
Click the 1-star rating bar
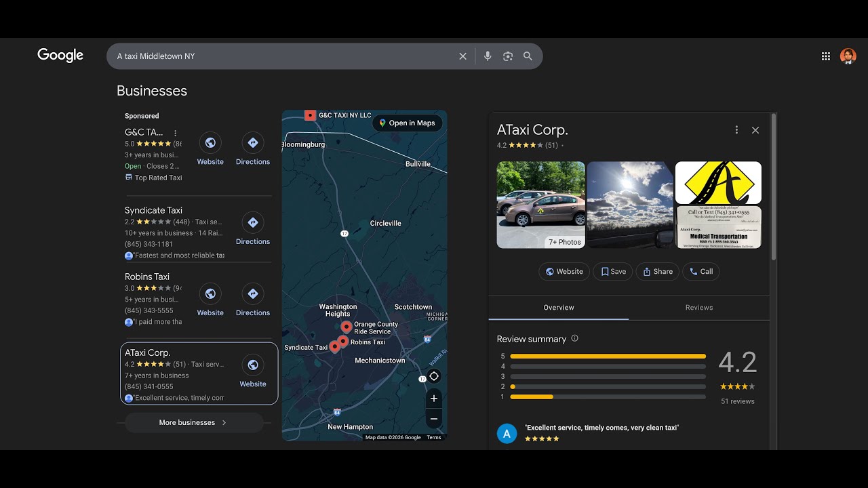pyautogui.click(x=608, y=396)
